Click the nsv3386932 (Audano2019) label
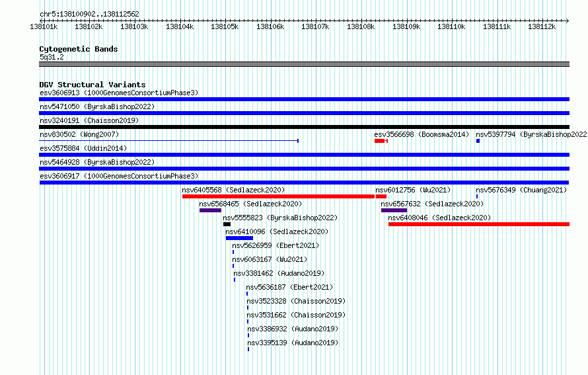This screenshot has width=588, height=375. pos(293,329)
